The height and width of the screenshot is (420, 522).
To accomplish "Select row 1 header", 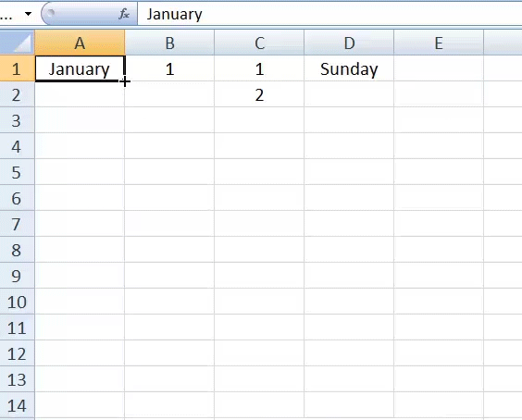I will tap(17, 68).
